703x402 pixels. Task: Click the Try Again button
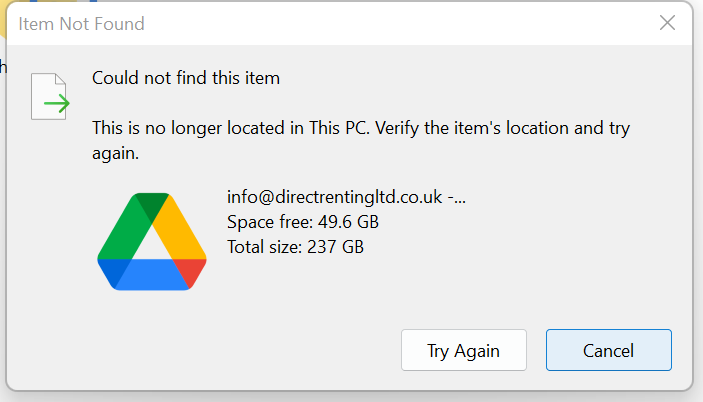click(464, 350)
